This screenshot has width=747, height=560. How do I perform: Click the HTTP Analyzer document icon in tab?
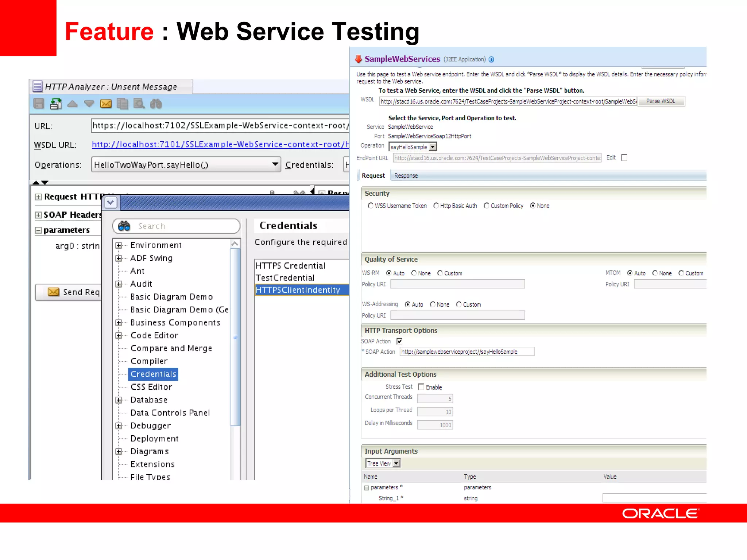(x=38, y=86)
